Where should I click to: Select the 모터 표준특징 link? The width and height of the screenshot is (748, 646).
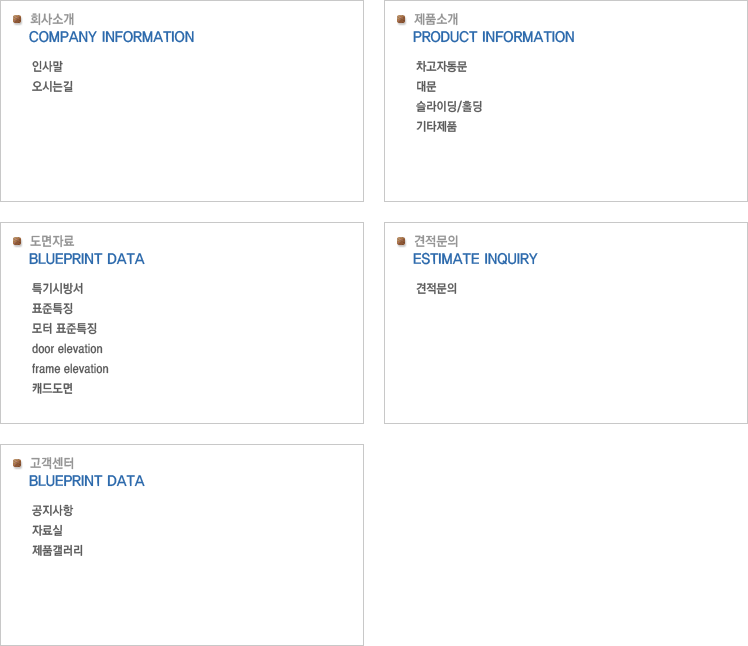click(64, 329)
